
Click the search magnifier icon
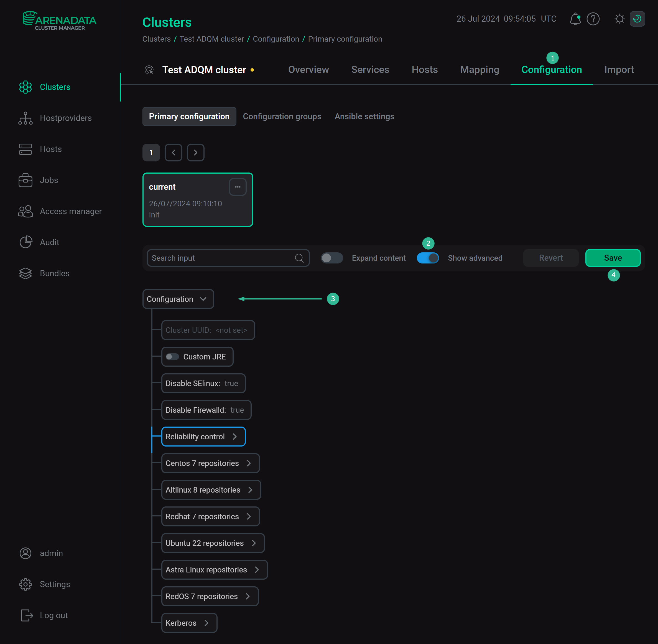299,258
